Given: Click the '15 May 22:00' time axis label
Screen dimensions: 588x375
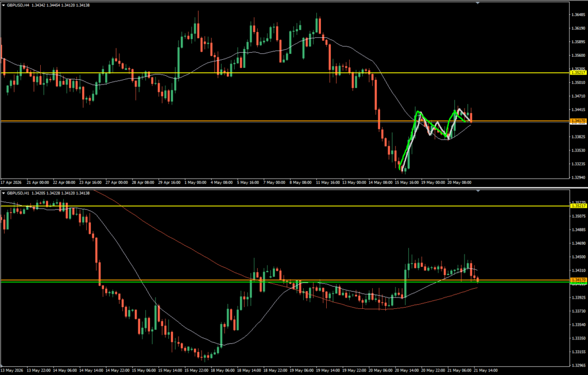Looking at the screenshot, I should point(196,370).
